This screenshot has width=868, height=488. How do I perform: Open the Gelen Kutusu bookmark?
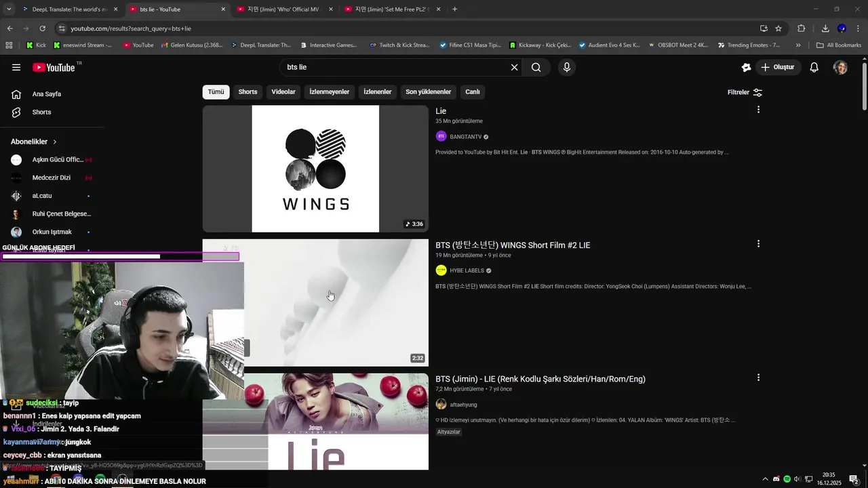tap(192, 45)
